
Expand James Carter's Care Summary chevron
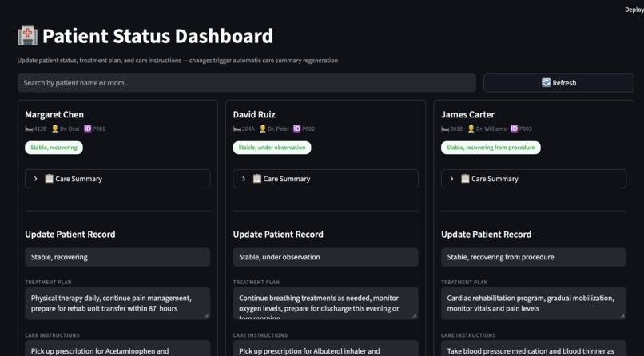[451, 179]
